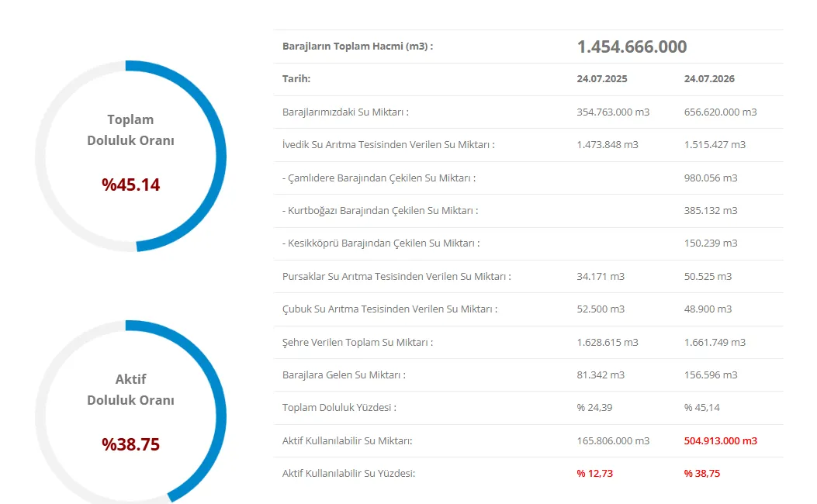Click the Kurtboğazı value 385.132 m3
This screenshot has width=817, height=504.
pyautogui.click(x=711, y=211)
